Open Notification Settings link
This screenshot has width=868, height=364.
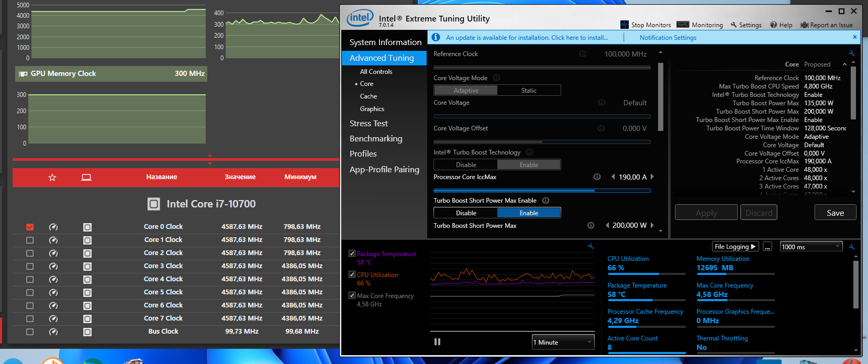coord(668,38)
